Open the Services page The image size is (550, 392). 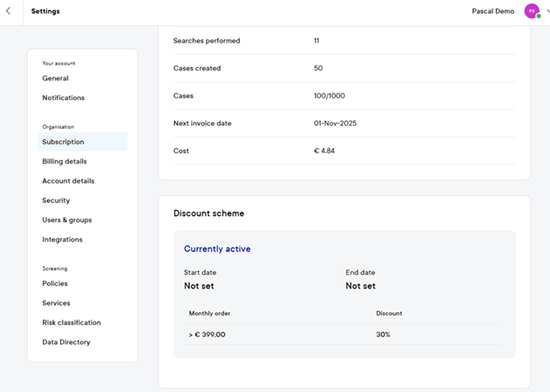[x=56, y=303]
